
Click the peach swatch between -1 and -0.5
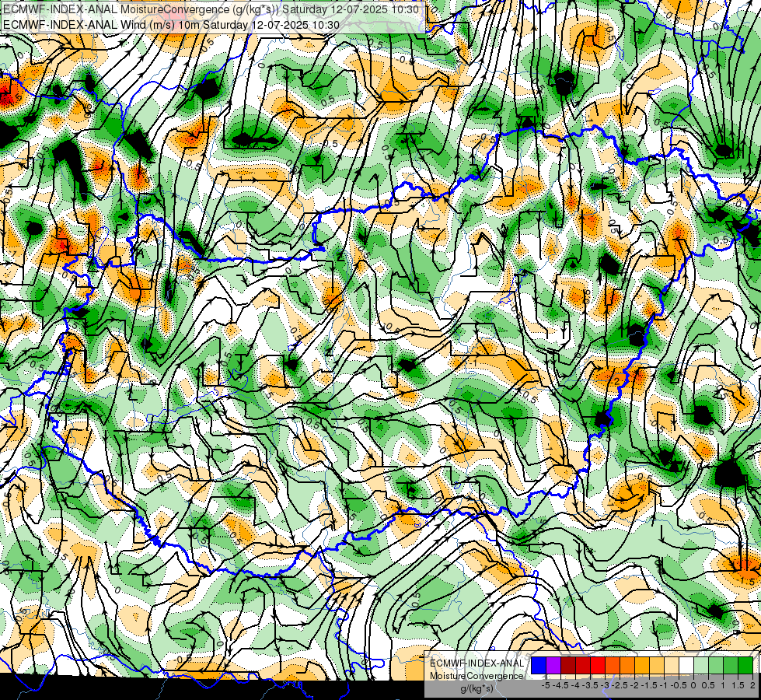(672, 665)
